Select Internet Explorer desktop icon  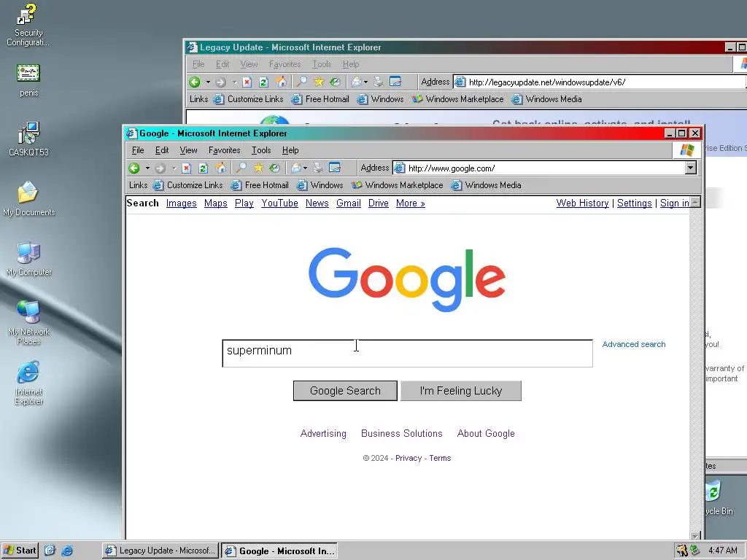coord(28,383)
